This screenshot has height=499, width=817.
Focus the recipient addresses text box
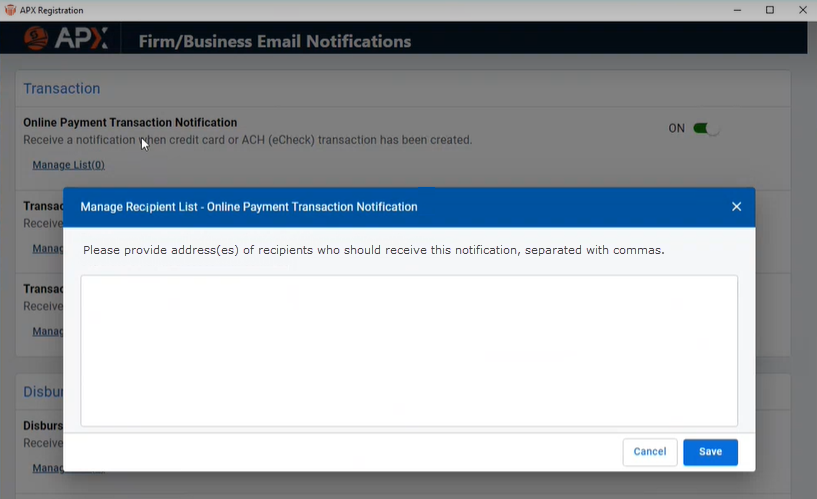409,350
